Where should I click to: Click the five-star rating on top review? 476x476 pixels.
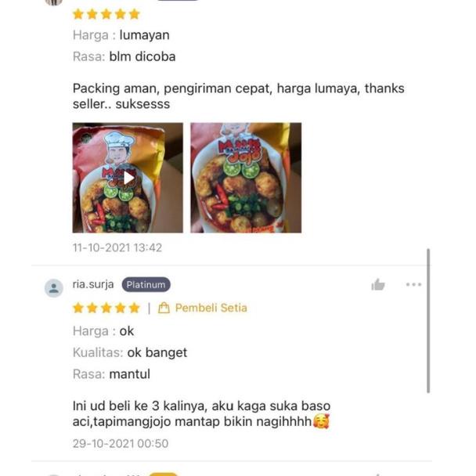[x=106, y=14]
